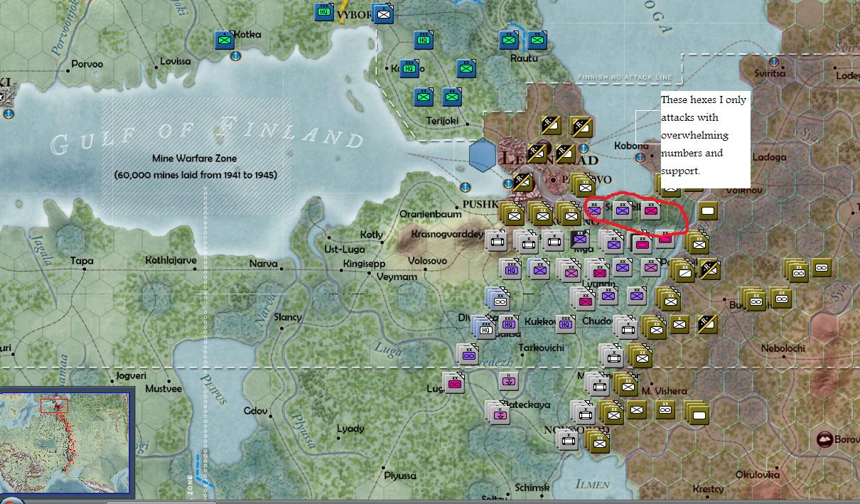The image size is (860, 504).
Task: Select the Finnish infantry counter beside Kotka
Action: tap(225, 41)
